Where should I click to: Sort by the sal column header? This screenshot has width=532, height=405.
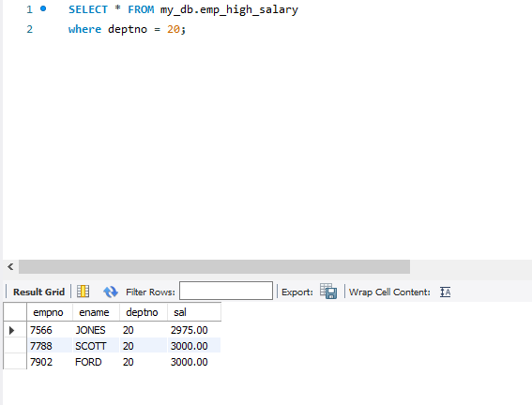point(194,312)
